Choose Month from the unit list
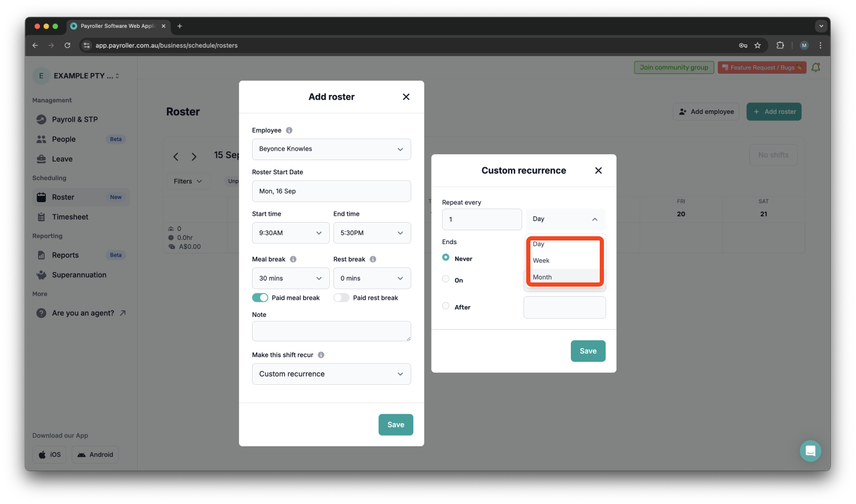 [565, 277]
